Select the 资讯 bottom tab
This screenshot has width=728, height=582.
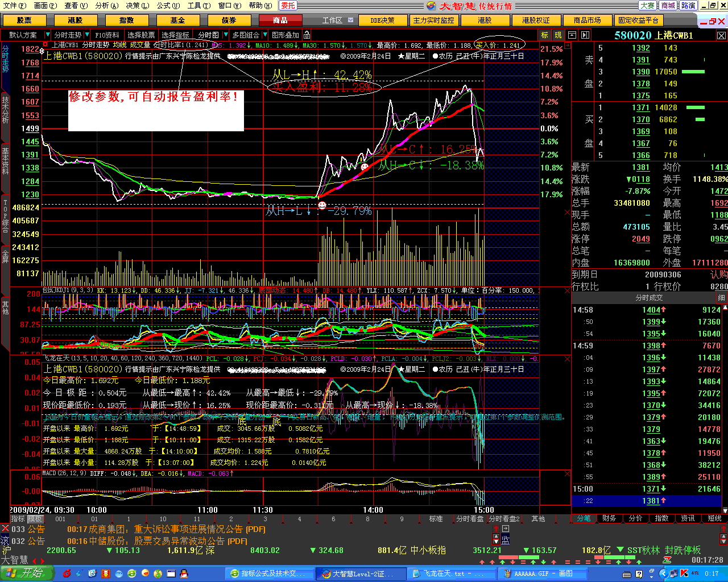688,518
